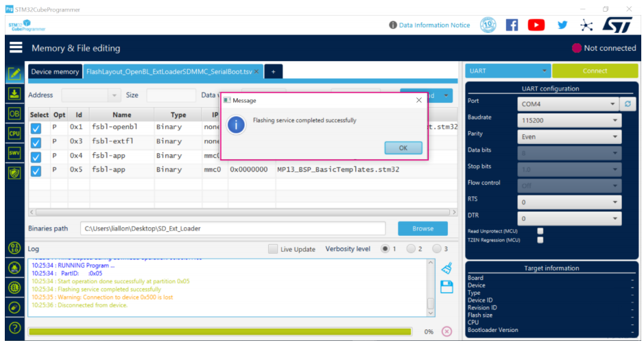Viewport: 644px width, 345px height.
Task: Select verbosity level 2 radio button
Action: coord(411,249)
